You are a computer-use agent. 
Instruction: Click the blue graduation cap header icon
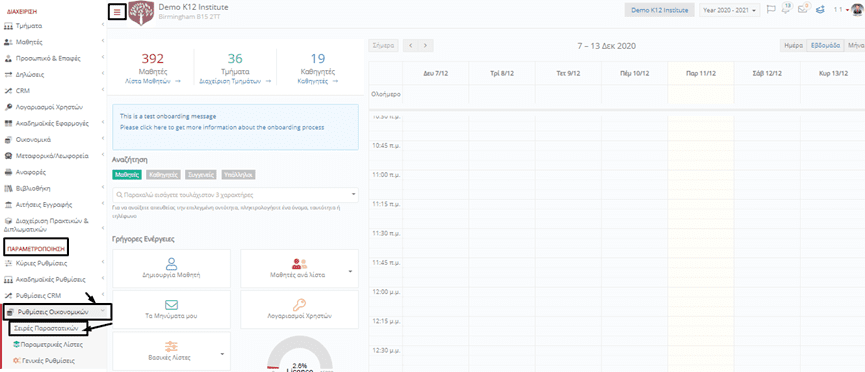820,10
